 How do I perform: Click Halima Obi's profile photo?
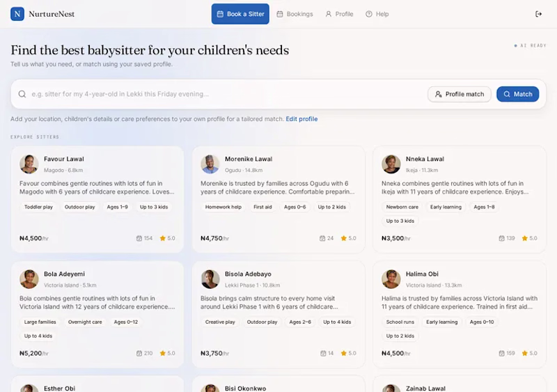(391, 279)
